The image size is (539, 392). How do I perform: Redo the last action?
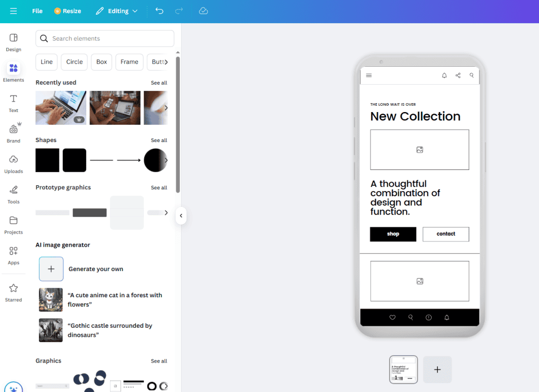coord(179,11)
